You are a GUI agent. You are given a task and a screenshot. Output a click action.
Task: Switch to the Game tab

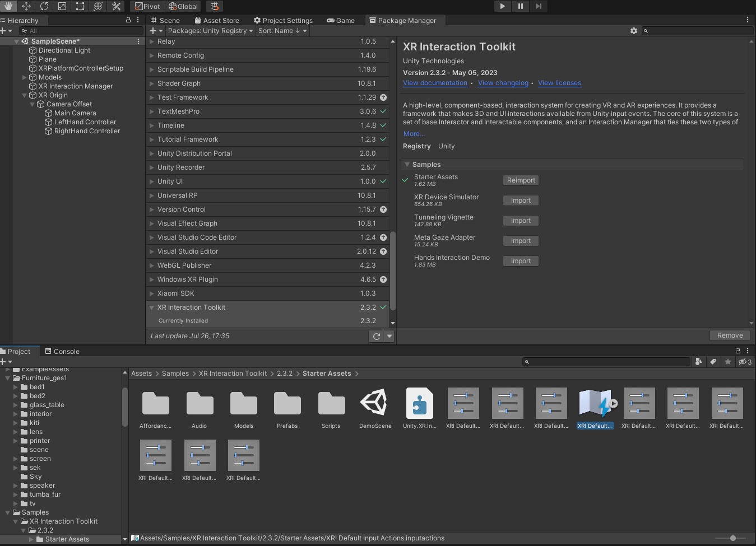click(341, 20)
